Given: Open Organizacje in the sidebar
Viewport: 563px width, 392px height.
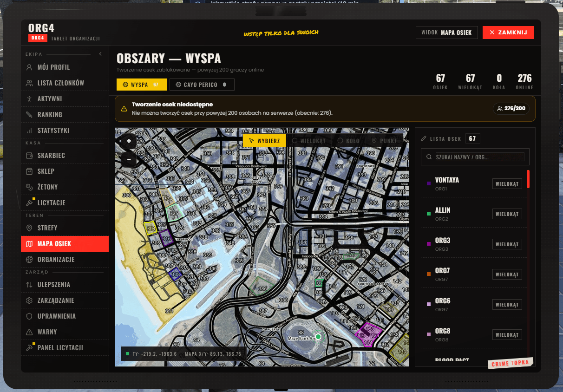Looking at the screenshot, I should (x=65, y=260).
